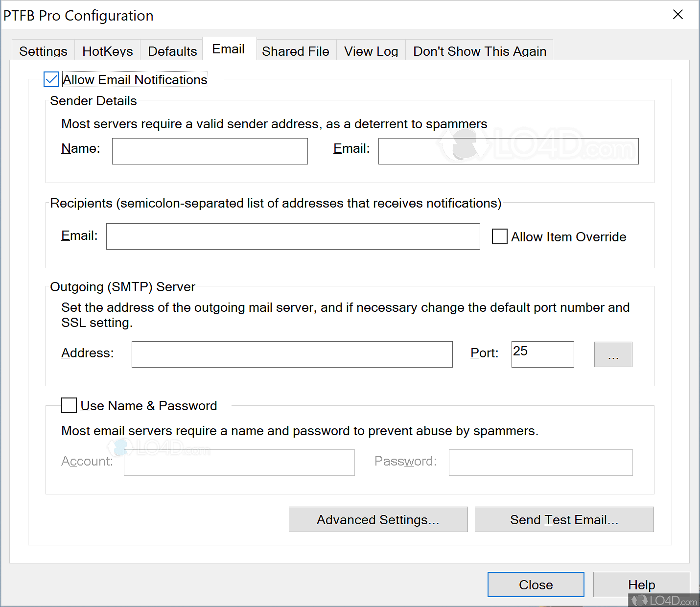Click the ellipsis button beside Port

coord(613,354)
